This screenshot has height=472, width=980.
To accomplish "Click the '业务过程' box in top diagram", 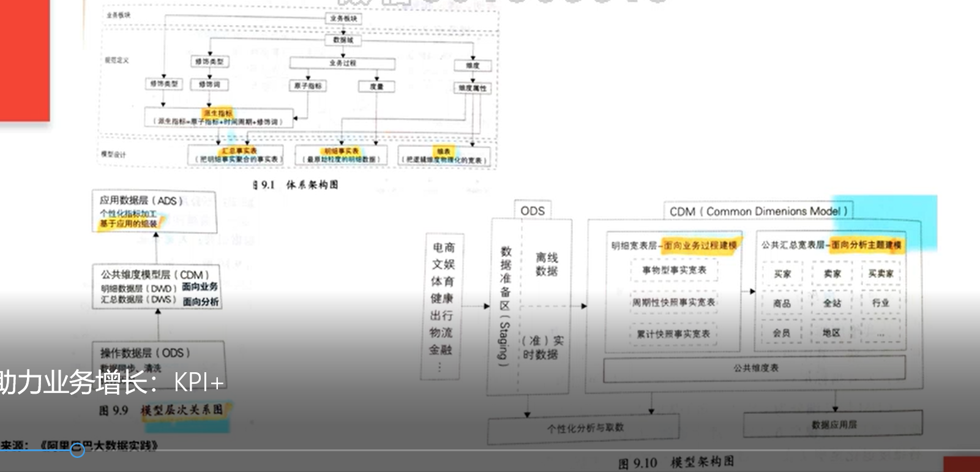I will [342, 63].
